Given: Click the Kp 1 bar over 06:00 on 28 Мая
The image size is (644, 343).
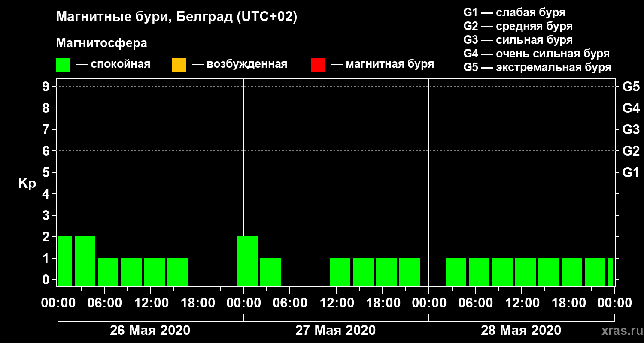Looking at the screenshot, I should tap(479, 272).
